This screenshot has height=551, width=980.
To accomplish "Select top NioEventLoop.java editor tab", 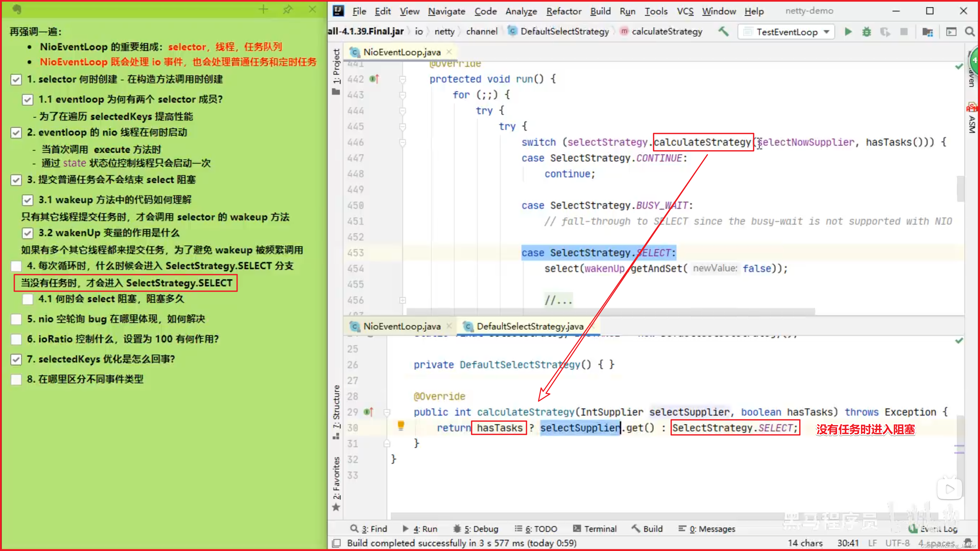I will point(401,52).
